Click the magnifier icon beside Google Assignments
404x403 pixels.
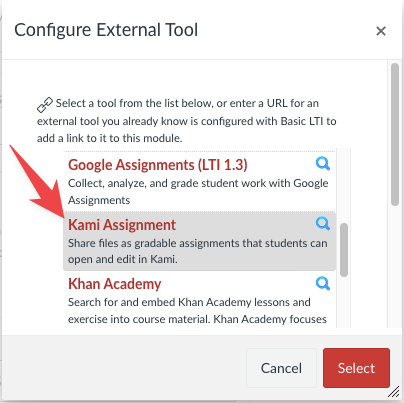323,164
